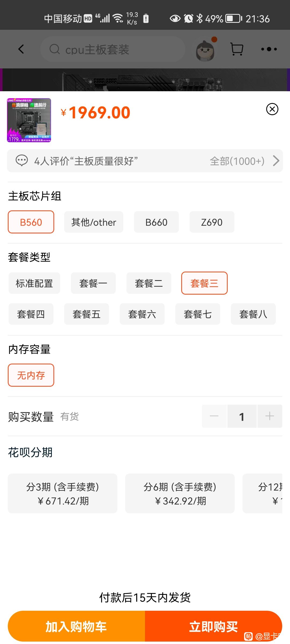Screen dimensions: 290x644
Task: Open the three-dot more menu
Action: [269, 49]
